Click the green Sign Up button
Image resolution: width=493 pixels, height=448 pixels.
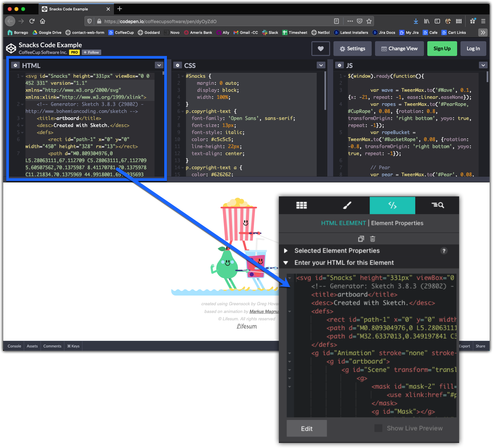tap(442, 49)
